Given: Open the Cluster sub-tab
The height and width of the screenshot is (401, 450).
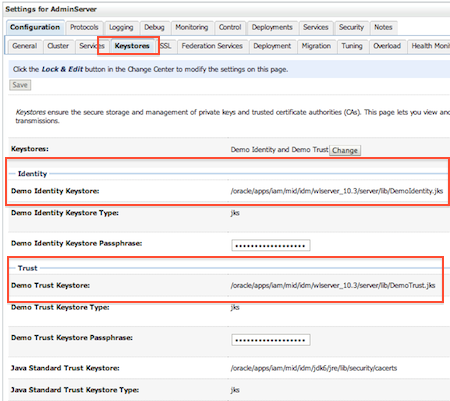Looking at the screenshot, I should point(58,46).
